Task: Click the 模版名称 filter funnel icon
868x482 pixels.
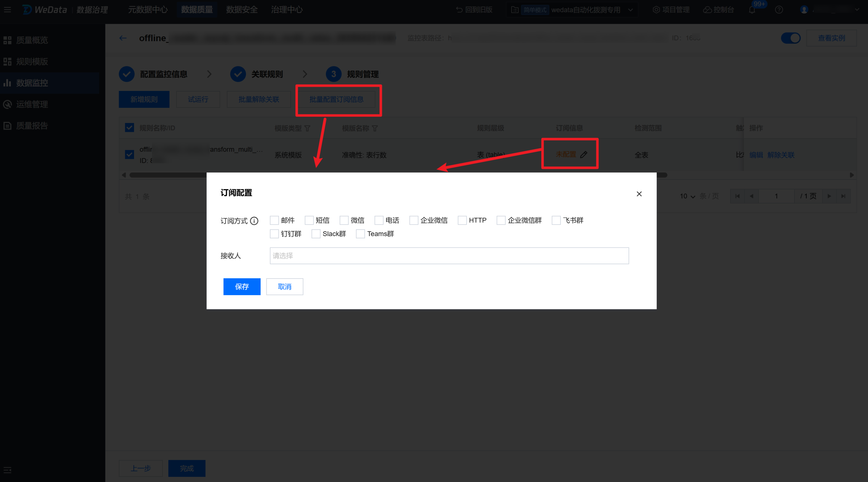Action: (375, 128)
